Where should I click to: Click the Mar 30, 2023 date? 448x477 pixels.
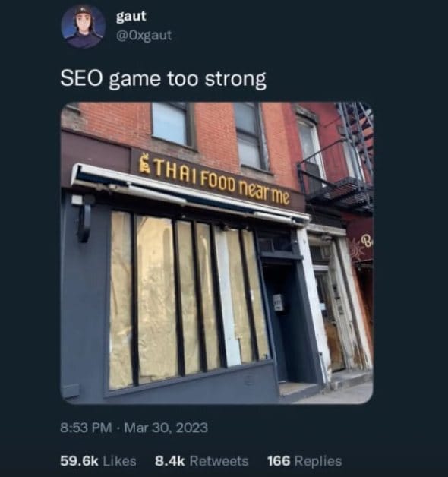pos(166,428)
